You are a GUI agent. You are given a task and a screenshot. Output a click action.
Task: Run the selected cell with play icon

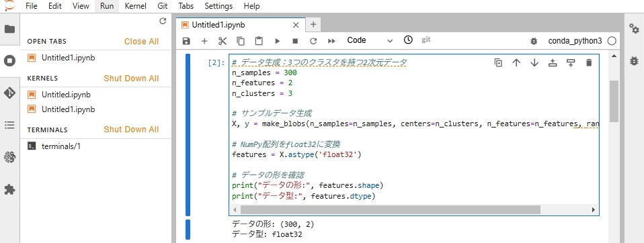277,41
